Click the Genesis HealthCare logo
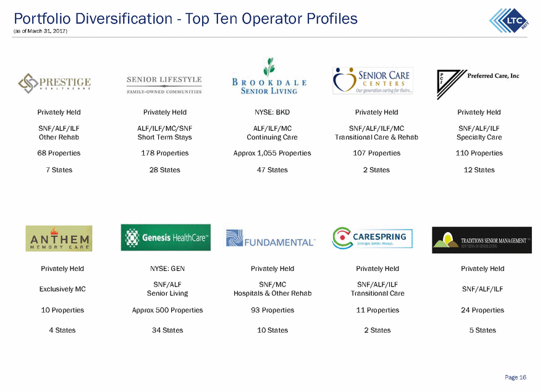The height and width of the screenshot is (392, 540). tap(166, 238)
